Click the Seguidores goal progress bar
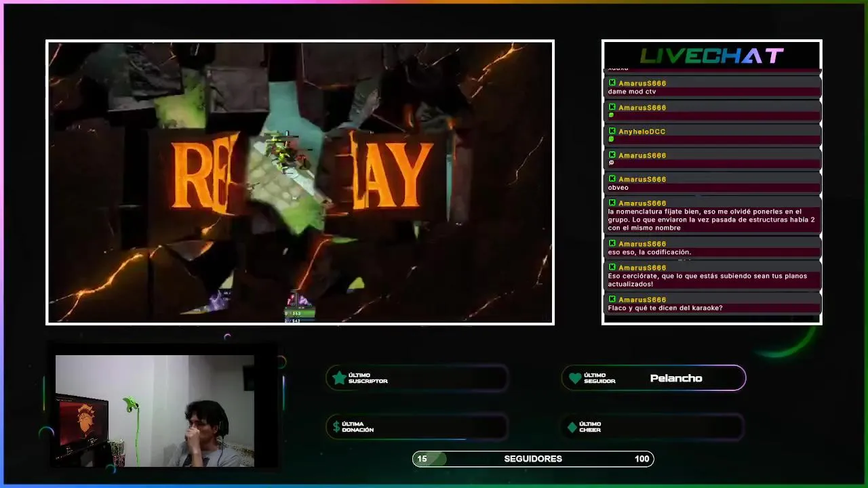Viewport: 868px width, 488px height. (x=533, y=459)
